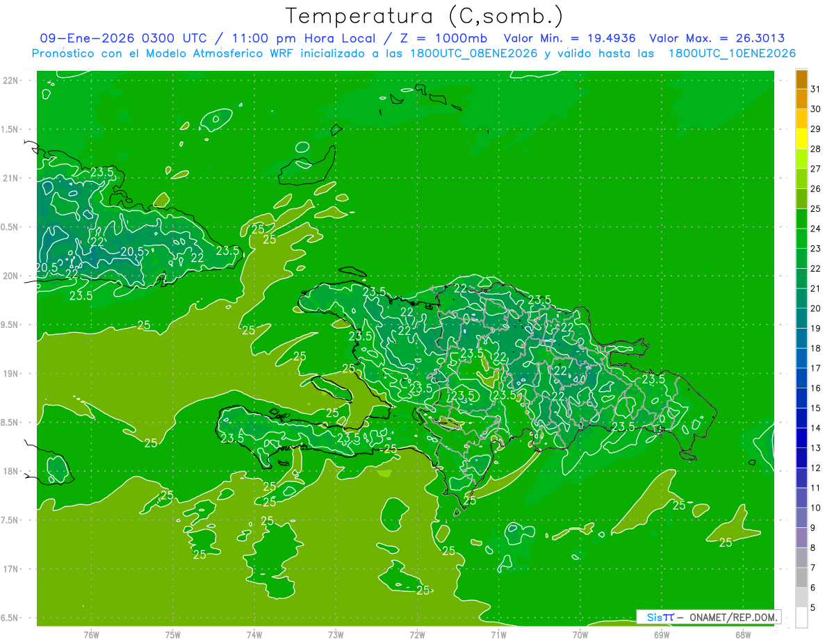The height and width of the screenshot is (644, 834).
Task: Click the "19N" latitude axis label
Action: click(11, 374)
